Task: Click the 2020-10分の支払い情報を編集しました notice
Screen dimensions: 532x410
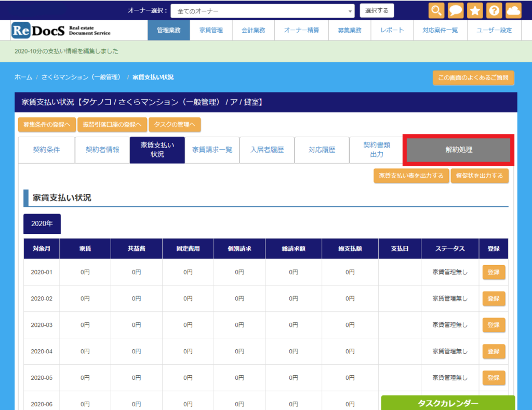Action: [66, 51]
